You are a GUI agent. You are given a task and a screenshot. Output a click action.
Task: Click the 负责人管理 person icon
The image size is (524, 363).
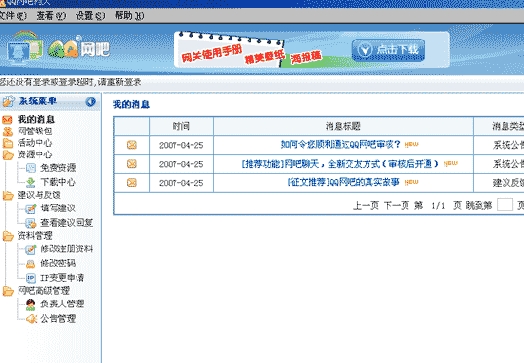click(30, 305)
